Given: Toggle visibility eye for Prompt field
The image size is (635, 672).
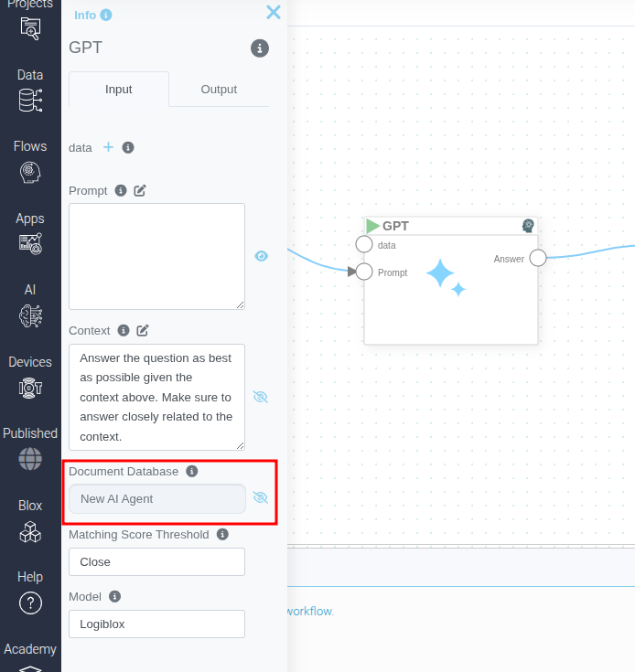Looking at the screenshot, I should point(261,256).
